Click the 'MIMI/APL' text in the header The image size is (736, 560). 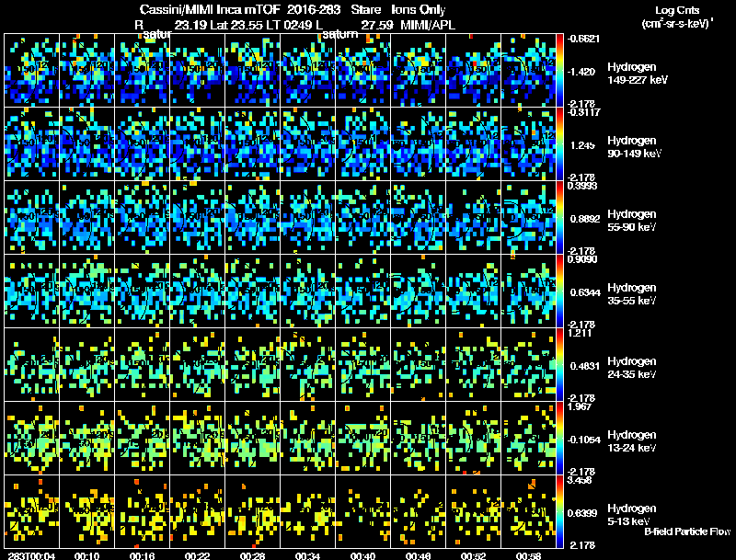[428, 25]
